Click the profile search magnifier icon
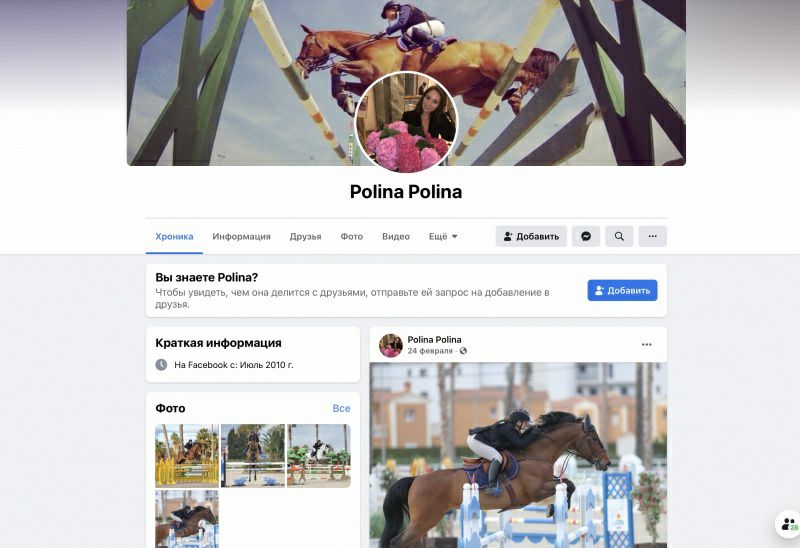Image resolution: width=800 pixels, height=548 pixels. pyautogui.click(x=619, y=236)
